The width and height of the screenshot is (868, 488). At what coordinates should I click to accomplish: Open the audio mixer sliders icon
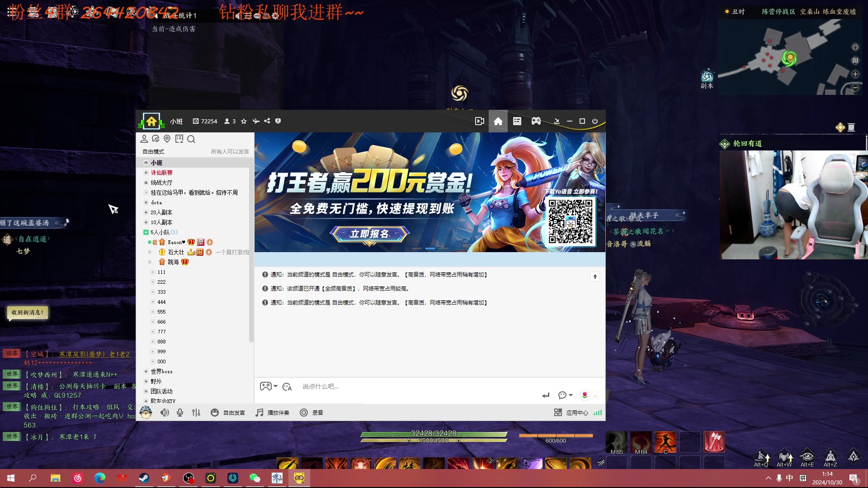point(196,413)
